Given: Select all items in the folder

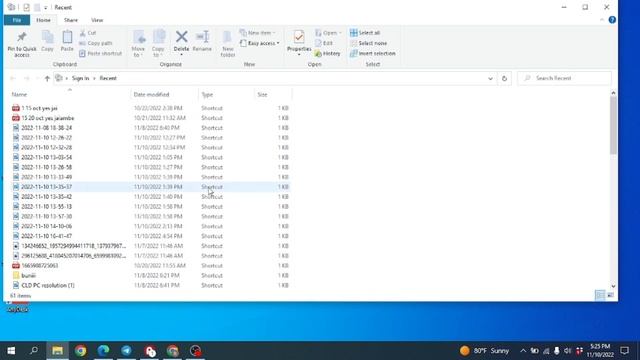Looking at the screenshot, I should click(x=365, y=33).
